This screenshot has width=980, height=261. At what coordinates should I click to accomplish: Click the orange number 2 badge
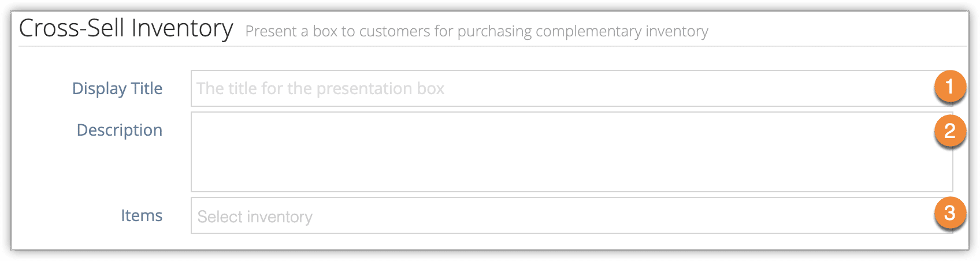(950, 131)
